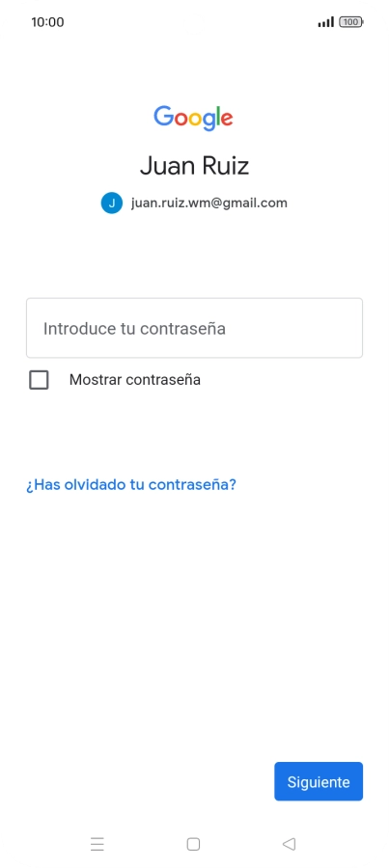Go to home screen via square icon
Image resolution: width=389 pixels, height=868 pixels.
pos(193,844)
